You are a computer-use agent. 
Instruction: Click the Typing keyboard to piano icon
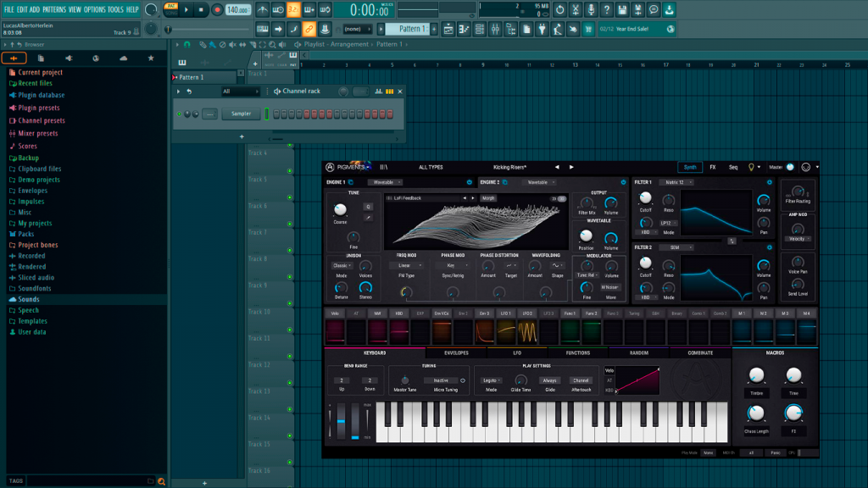pos(263,30)
